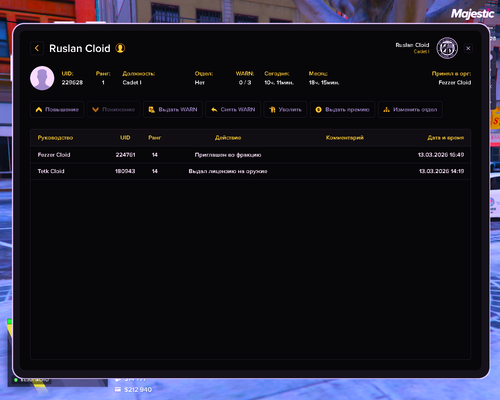Close the tablet panel with the X
The height and width of the screenshot is (400, 500).
tap(468, 48)
